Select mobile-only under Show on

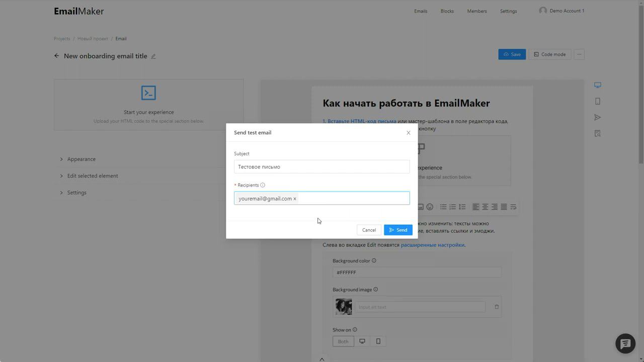point(378,341)
